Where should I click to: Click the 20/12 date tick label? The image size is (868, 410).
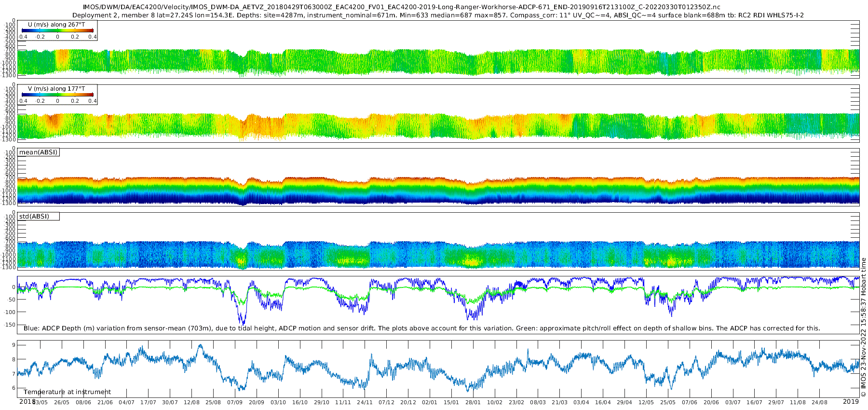(408, 402)
